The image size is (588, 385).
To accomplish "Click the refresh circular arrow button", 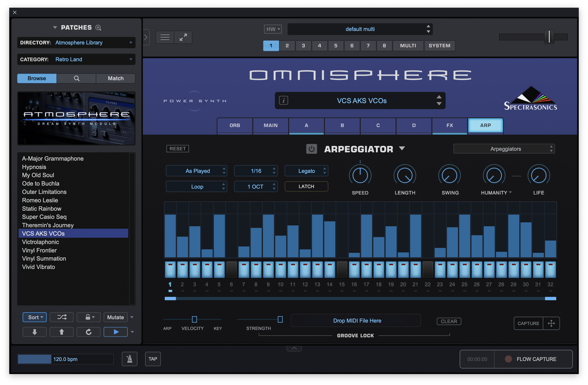I will pos(89,332).
